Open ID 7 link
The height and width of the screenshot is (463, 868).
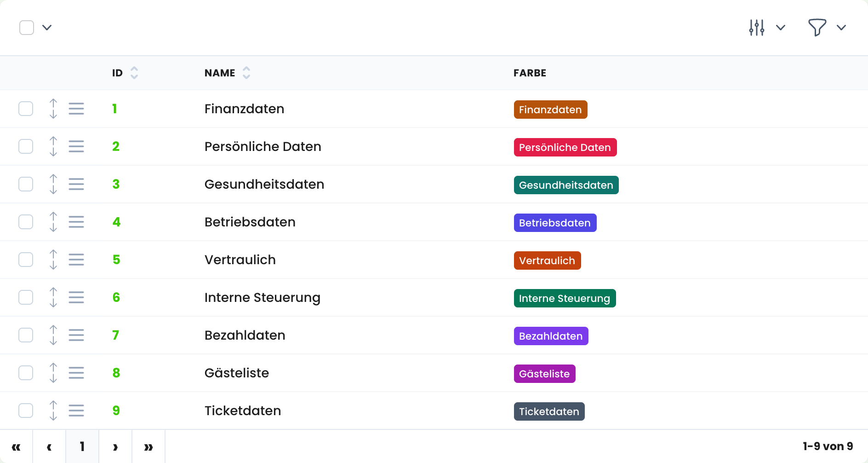(x=116, y=335)
